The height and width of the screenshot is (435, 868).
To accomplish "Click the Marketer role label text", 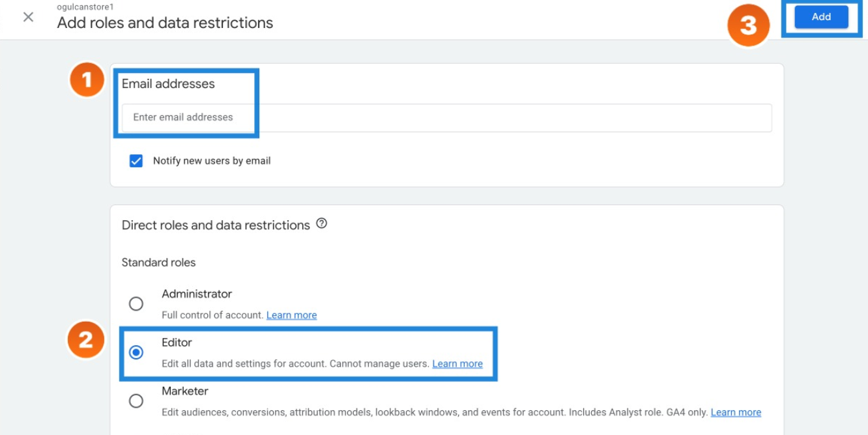I will pos(185,391).
